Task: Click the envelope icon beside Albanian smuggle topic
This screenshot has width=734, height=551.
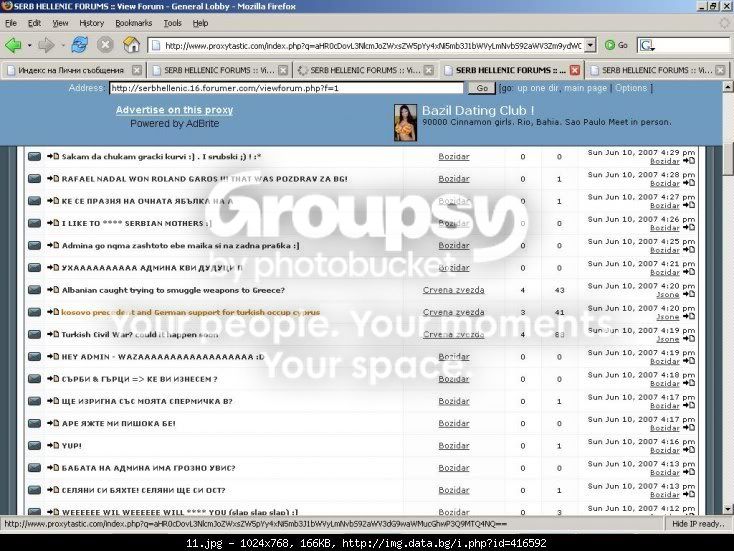Action: 34,290
